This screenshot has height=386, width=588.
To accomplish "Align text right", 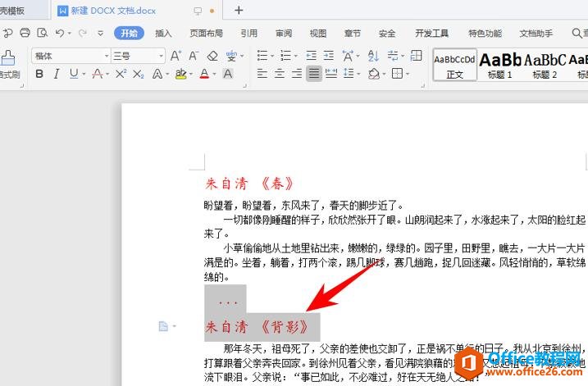I will pyautogui.click(x=297, y=74).
